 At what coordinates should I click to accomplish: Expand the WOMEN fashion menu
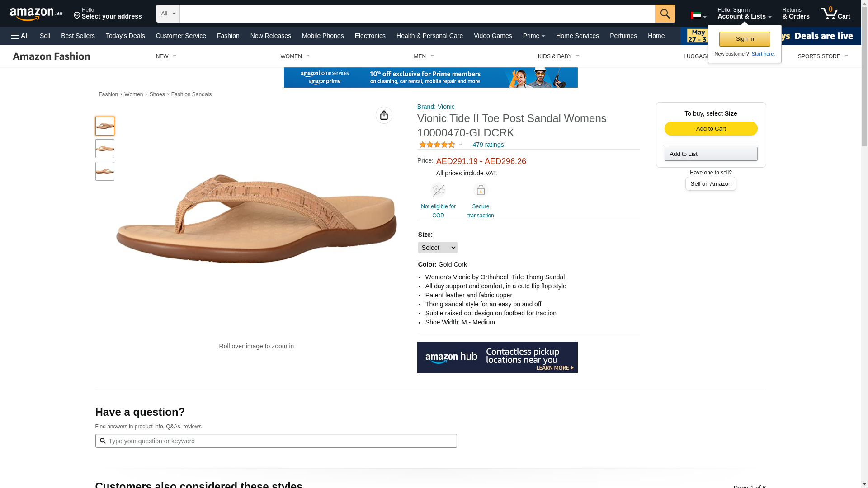(x=295, y=56)
